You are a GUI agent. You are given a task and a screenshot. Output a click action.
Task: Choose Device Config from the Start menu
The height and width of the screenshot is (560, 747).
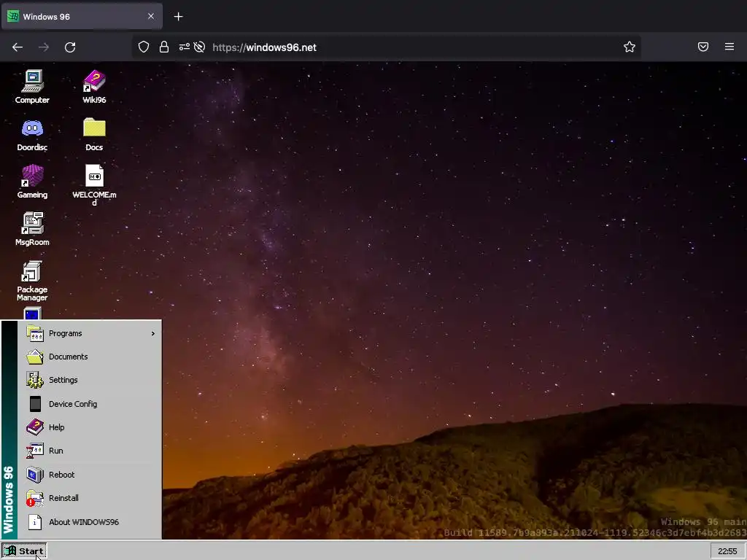(90, 404)
